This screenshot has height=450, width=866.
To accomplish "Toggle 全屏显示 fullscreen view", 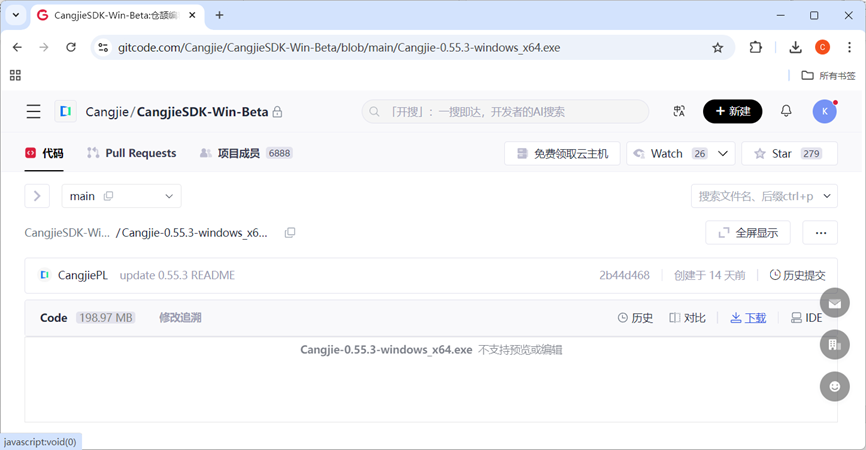I will 748,233.
